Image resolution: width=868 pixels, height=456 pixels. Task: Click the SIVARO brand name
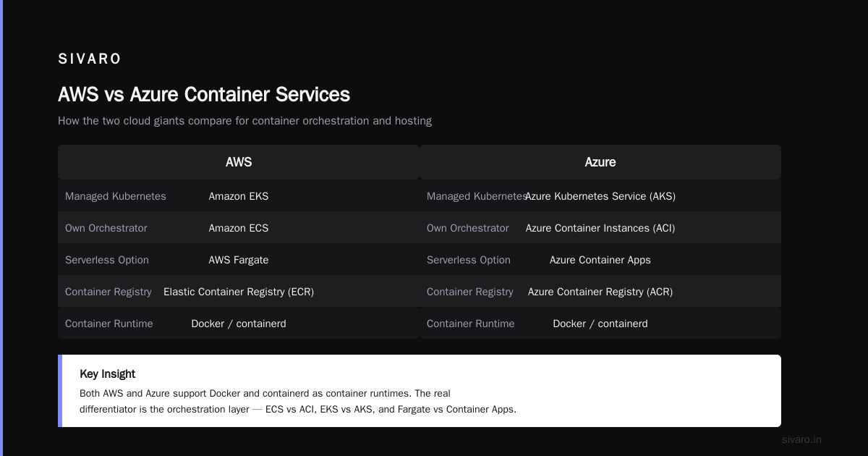(90, 59)
